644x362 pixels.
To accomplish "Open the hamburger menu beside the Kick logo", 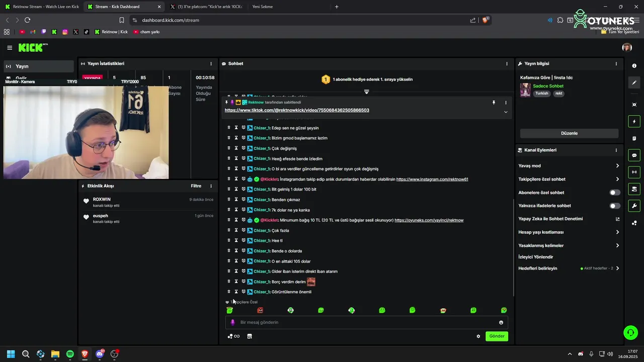I will point(10,48).
